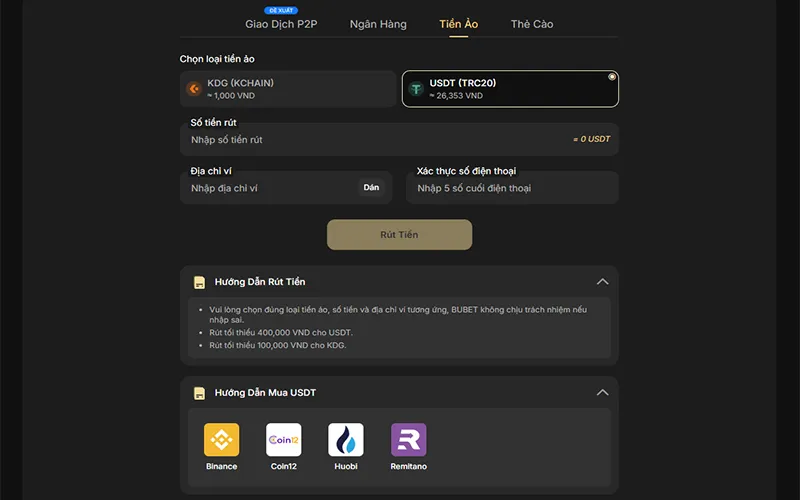Open the Remitano exchange icon

[408, 440]
